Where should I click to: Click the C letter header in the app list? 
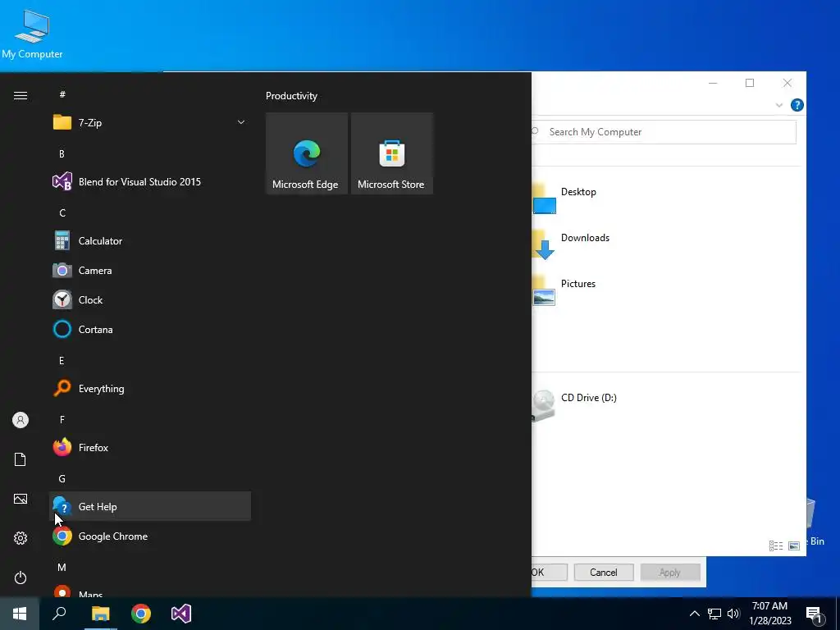coord(62,212)
